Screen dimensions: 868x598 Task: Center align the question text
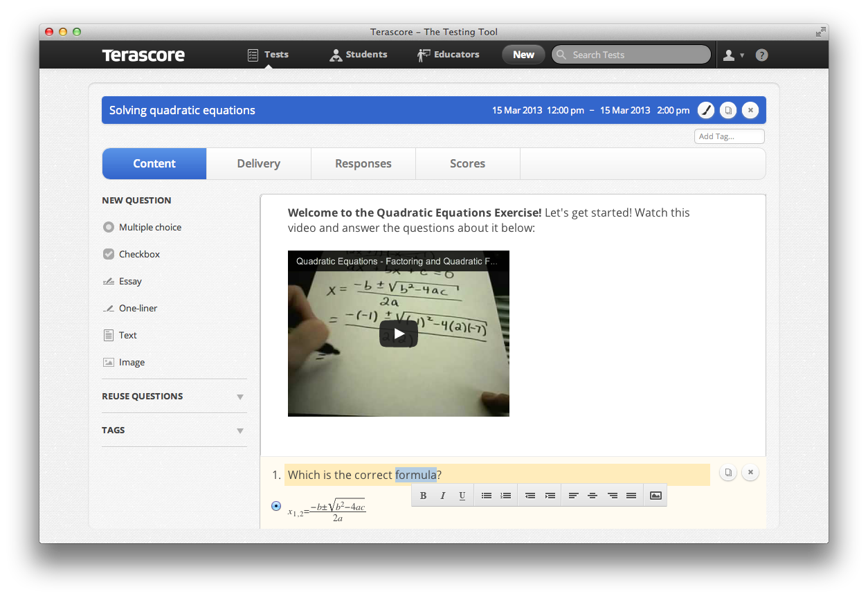(593, 496)
